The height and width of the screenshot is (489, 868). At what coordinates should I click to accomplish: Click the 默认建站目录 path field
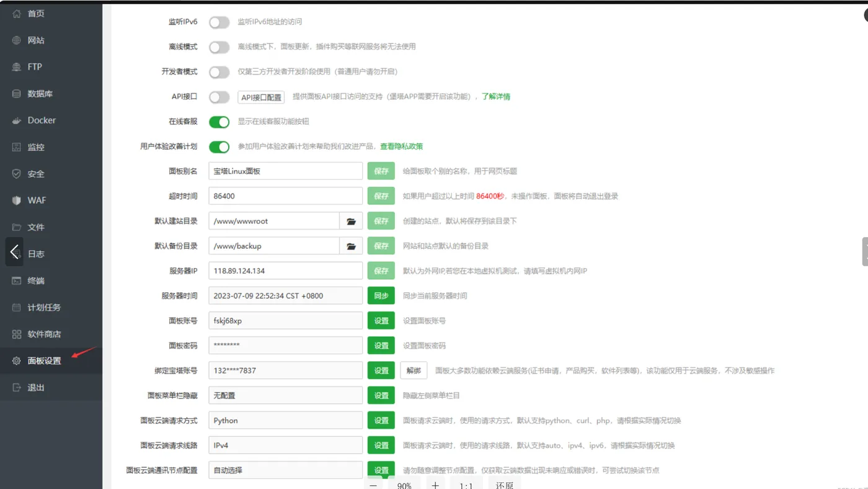click(274, 221)
